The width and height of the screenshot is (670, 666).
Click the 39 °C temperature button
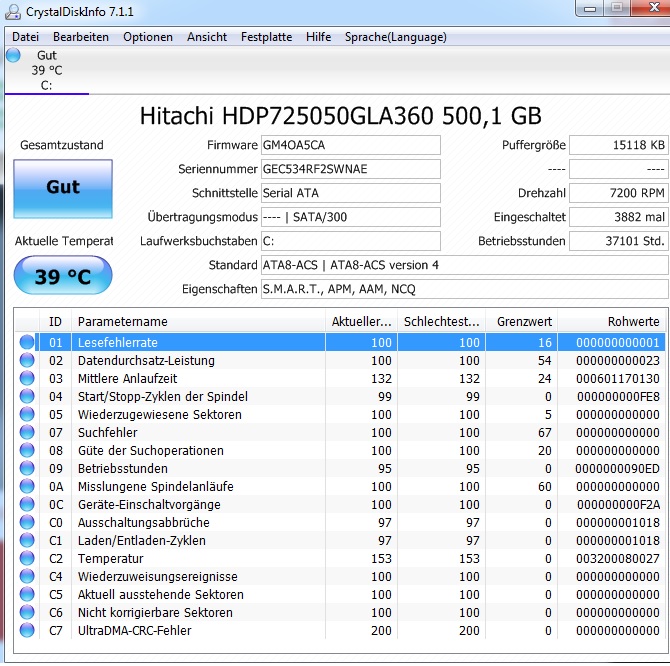pyautogui.click(x=63, y=276)
